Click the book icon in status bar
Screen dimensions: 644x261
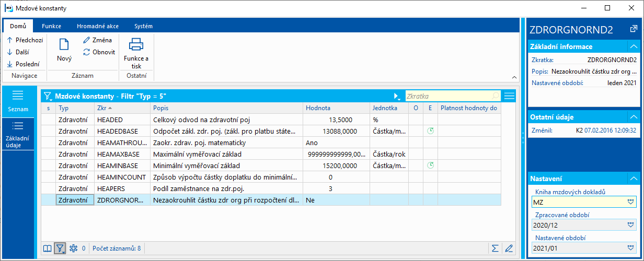48,248
